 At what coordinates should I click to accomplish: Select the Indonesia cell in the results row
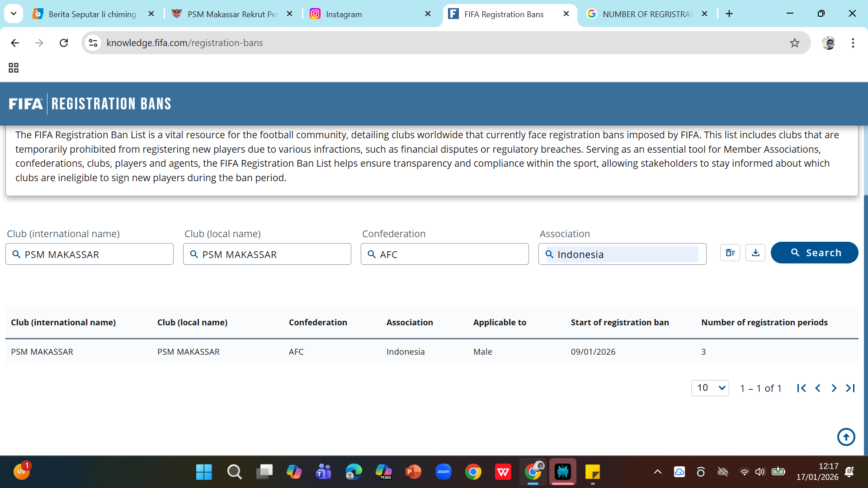click(406, 352)
